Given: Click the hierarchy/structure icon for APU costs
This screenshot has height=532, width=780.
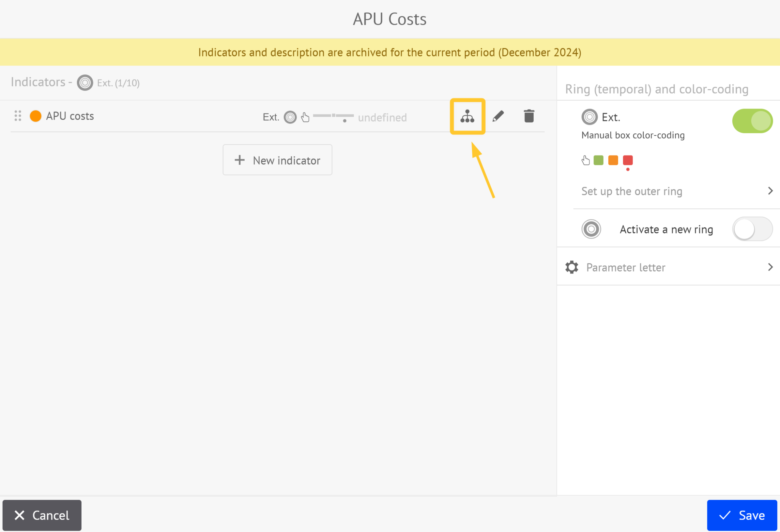Looking at the screenshot, I should [x=469, y=116].
